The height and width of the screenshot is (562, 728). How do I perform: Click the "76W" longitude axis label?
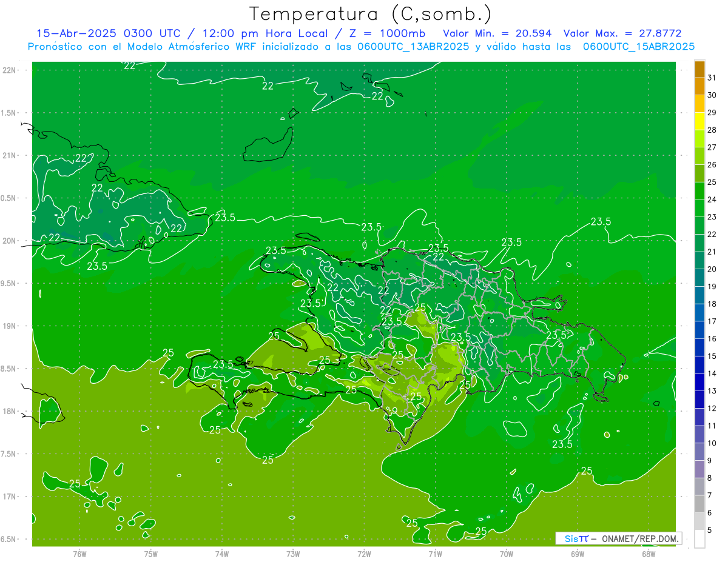[x=79, y=554]
